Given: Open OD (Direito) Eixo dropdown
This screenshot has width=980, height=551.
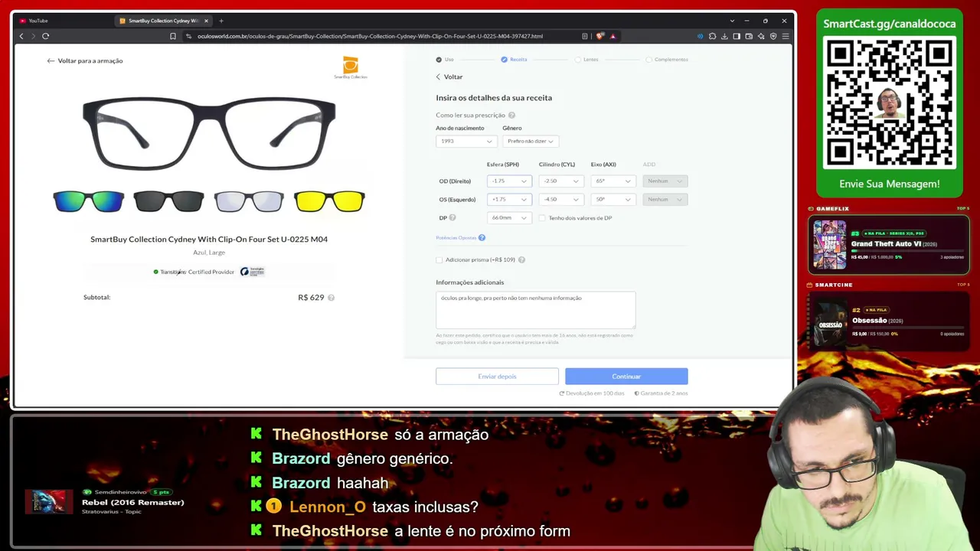Looking at the screenshot, I should pos(613,181).
